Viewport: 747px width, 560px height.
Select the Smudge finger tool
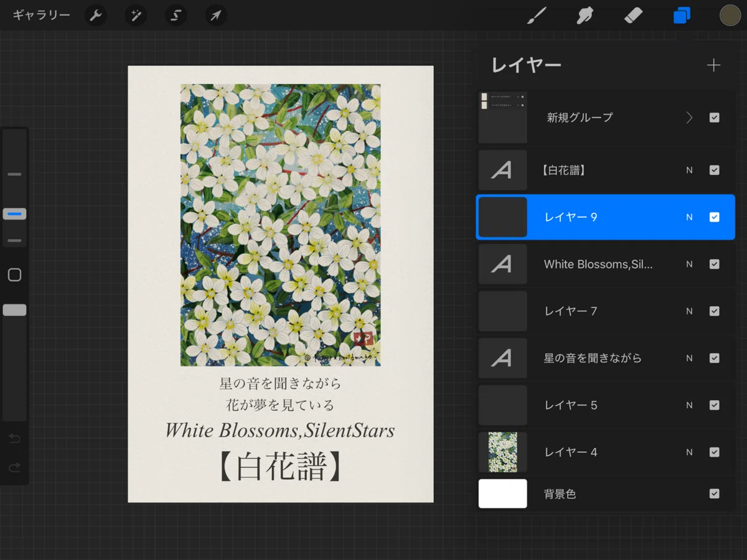585,15
